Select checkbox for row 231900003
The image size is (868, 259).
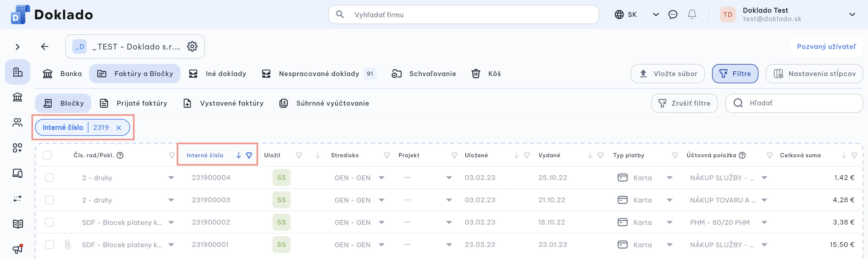tap(50, 200)
